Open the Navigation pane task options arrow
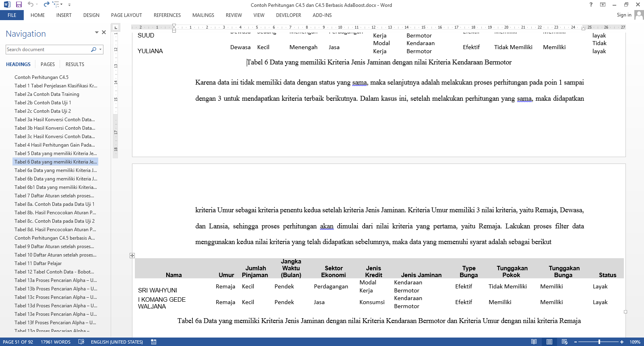The image size is (644, 346). 97,32
